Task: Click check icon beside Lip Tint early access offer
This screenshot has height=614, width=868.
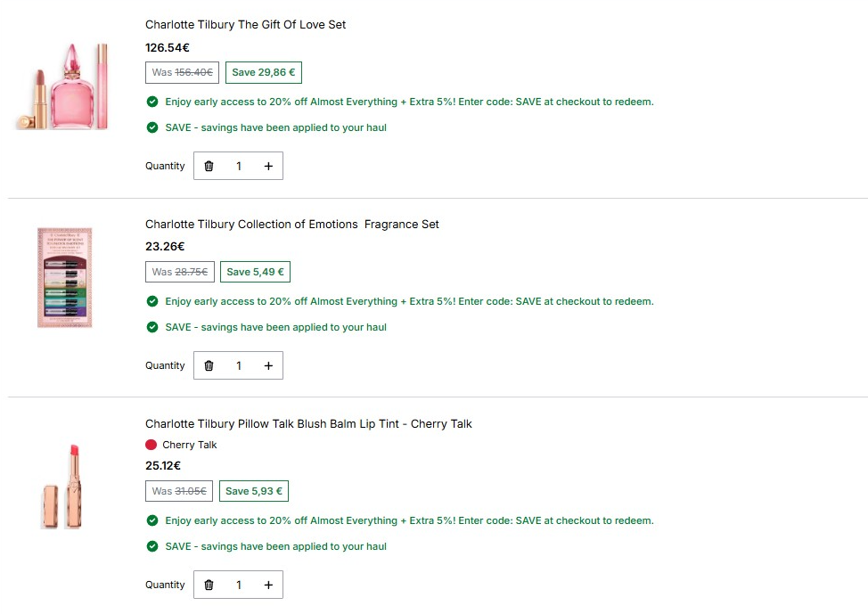Action: [152, 520]
